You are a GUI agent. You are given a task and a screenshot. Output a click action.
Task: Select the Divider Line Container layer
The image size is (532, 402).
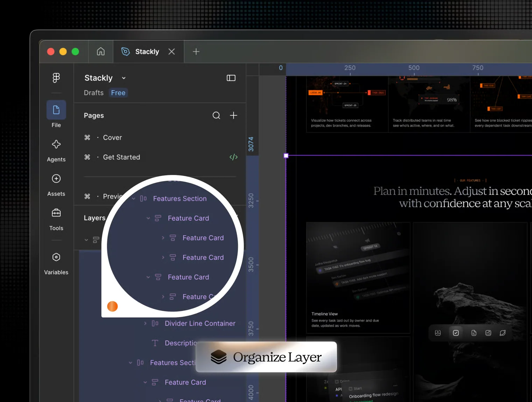(x=200, y=324)
